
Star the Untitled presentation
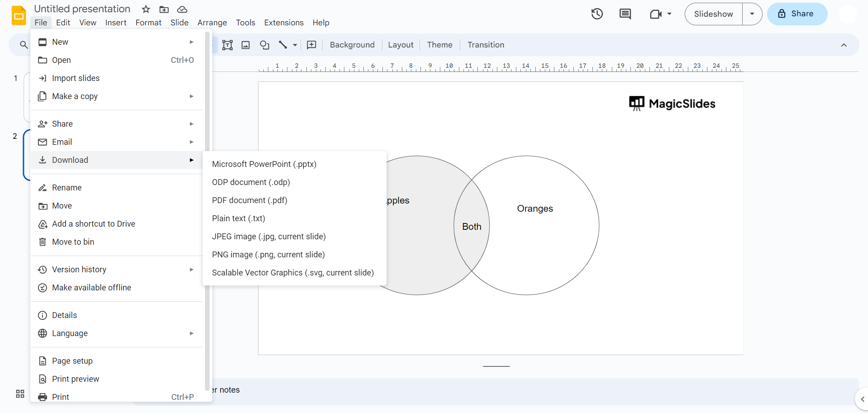pos(146,9)
